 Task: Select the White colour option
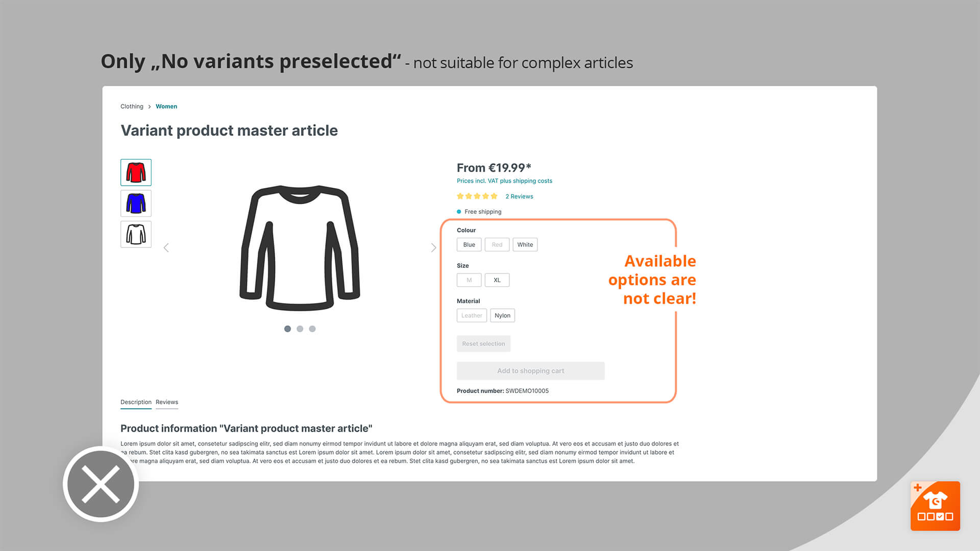525,244
